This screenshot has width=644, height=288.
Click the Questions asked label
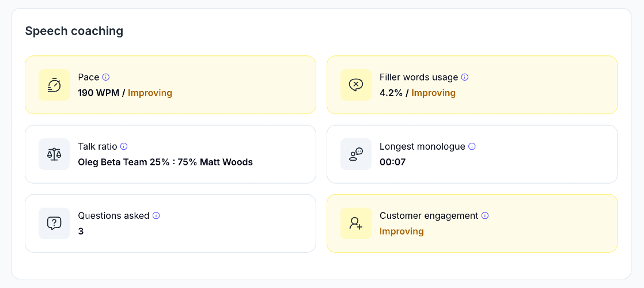[114, 215]
